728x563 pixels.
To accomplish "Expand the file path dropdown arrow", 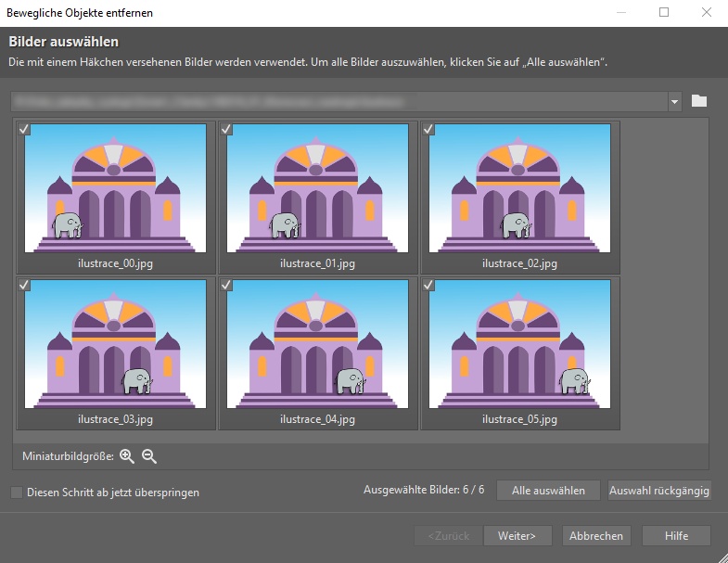I will pos(674,100).
